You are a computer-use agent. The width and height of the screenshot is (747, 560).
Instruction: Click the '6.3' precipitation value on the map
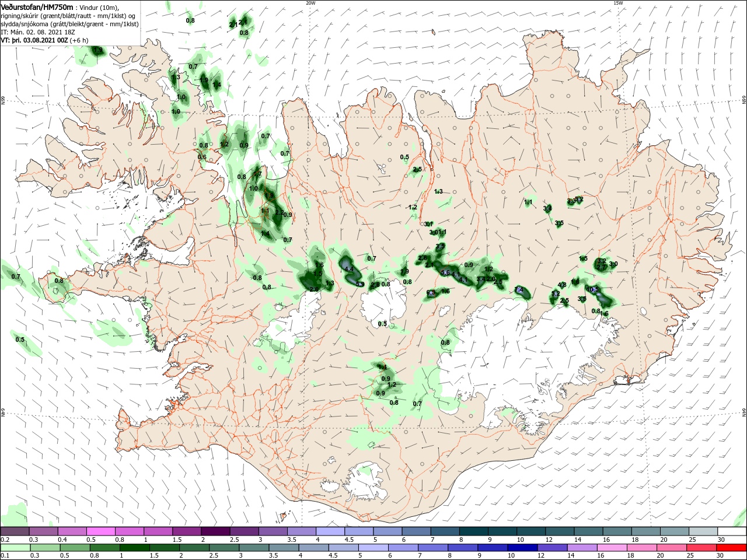point(431,293)
